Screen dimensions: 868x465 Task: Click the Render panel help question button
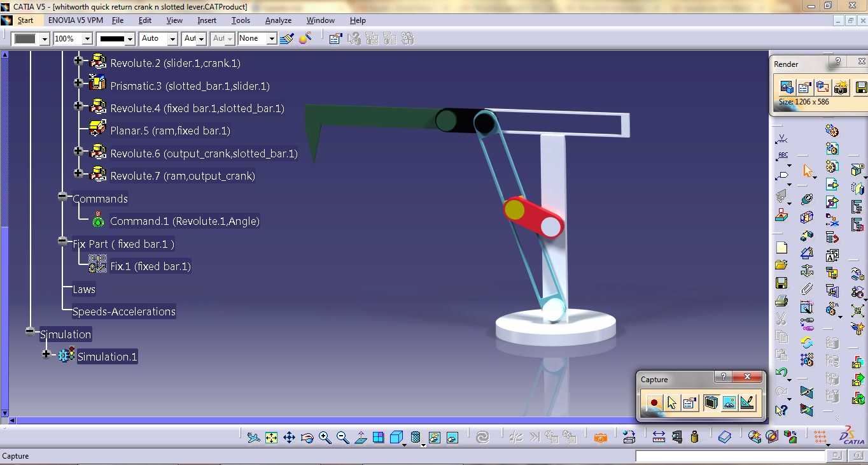(838, 62)
